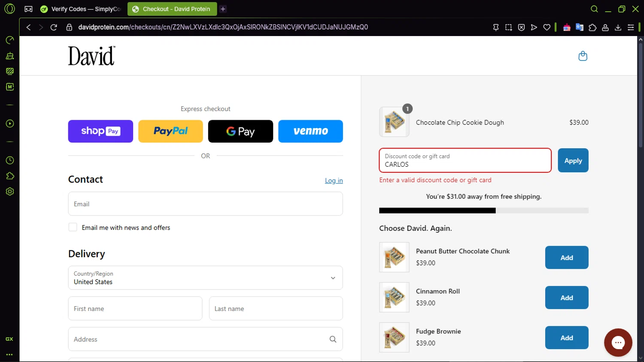The width and height of the screenshot is (644, 362).
Task: Open Settings gear icon in sidebar
Action: click(x=9, y=192)
